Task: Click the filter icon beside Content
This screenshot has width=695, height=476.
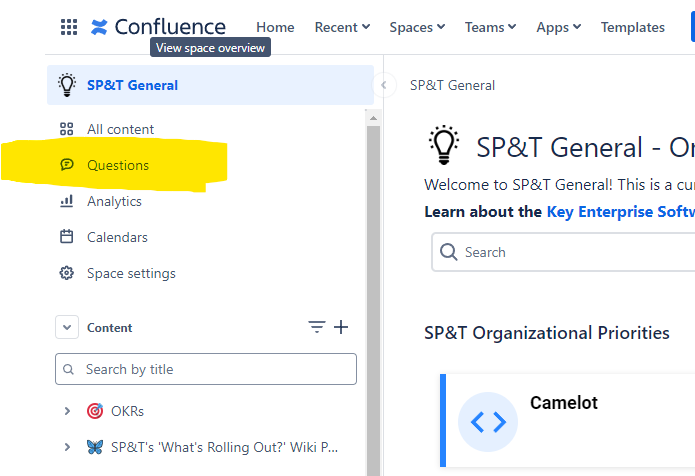Action: pyautogui.click(x=317, y=327)
